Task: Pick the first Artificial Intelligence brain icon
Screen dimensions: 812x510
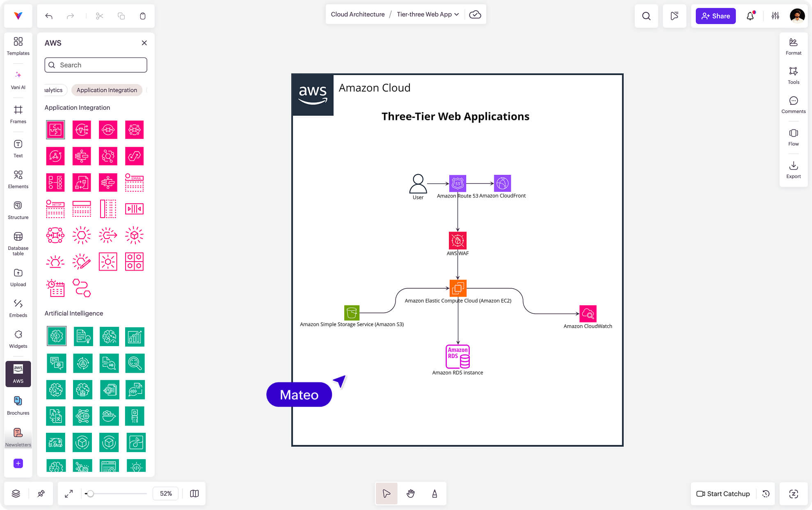Action: (x=56, y=336)
